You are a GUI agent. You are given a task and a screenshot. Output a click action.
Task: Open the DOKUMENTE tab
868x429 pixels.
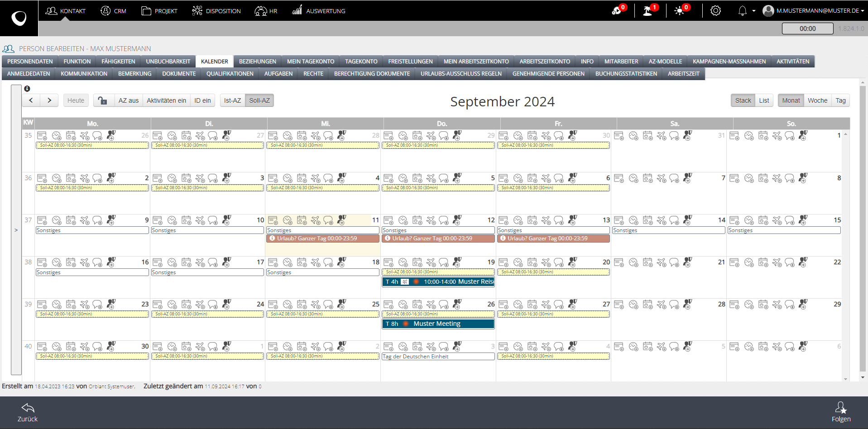[179, 74]
